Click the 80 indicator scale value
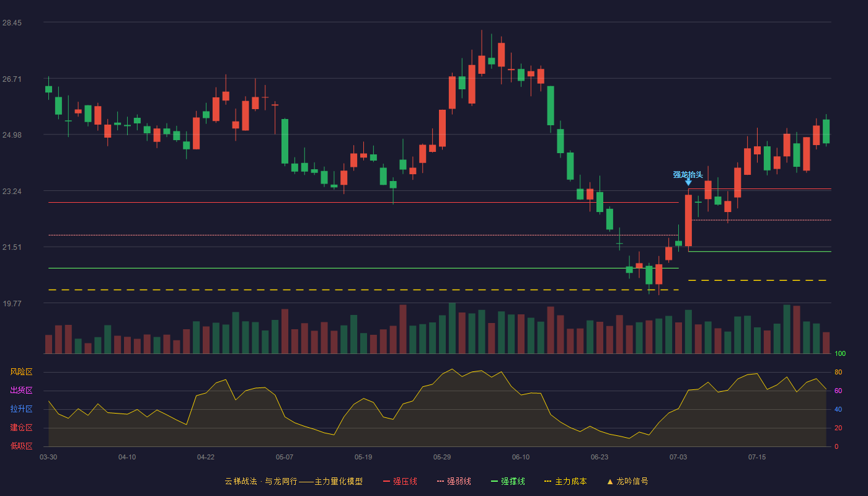 tap(838, 372)
